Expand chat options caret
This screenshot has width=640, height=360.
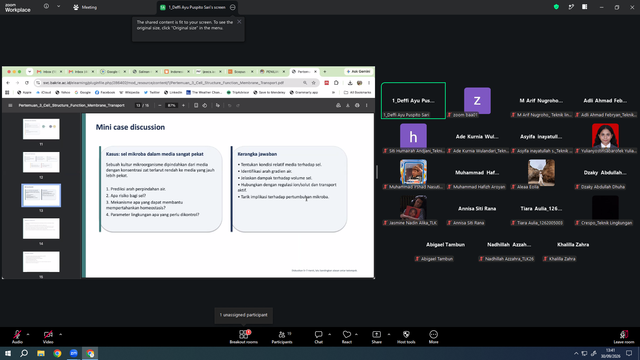coord(329,334)
